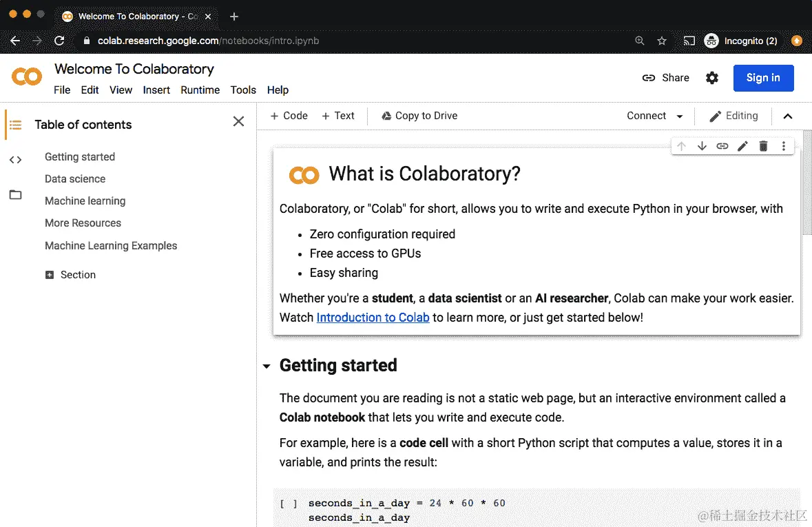Open Editing mode dropdown

[733, 116]
